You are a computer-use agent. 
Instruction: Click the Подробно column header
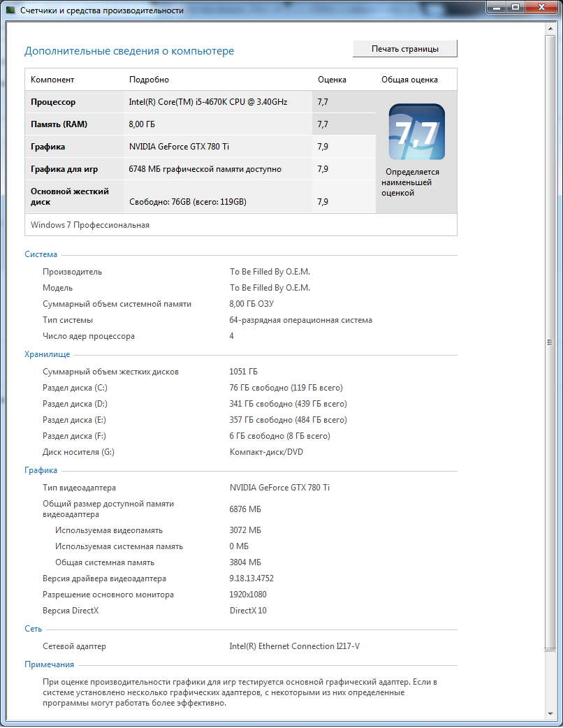tap(149, 80)
